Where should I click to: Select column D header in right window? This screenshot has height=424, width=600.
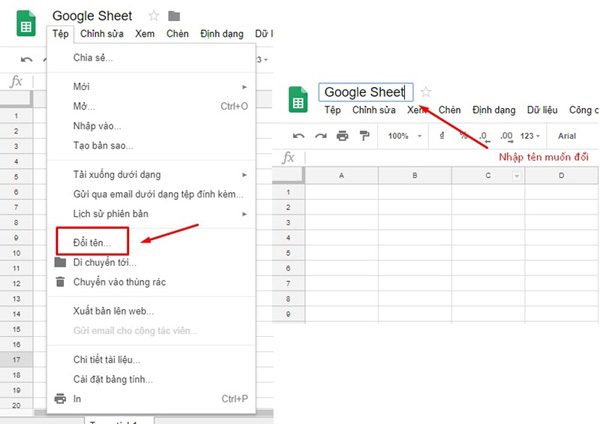point(561,176)
